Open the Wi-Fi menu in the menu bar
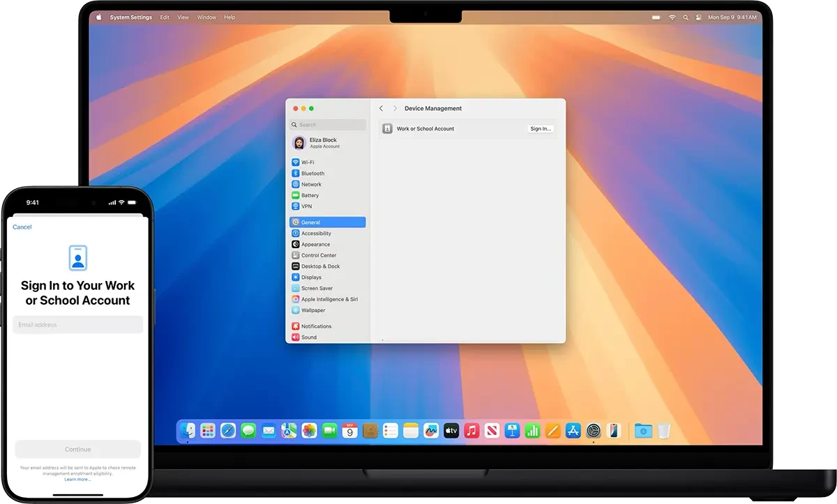This screenshot has width=837, height=504. (672, 17)
